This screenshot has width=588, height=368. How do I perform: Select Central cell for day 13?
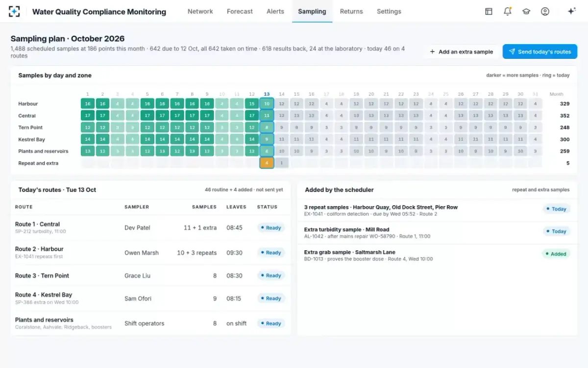[267, 116]
